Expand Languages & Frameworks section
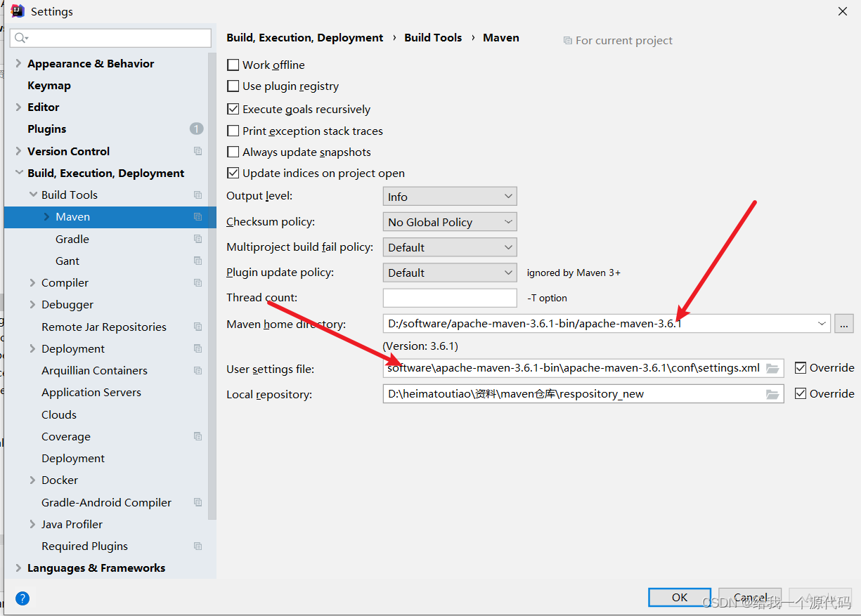Screen dimensions: 861x616 (x=18, y=568)
